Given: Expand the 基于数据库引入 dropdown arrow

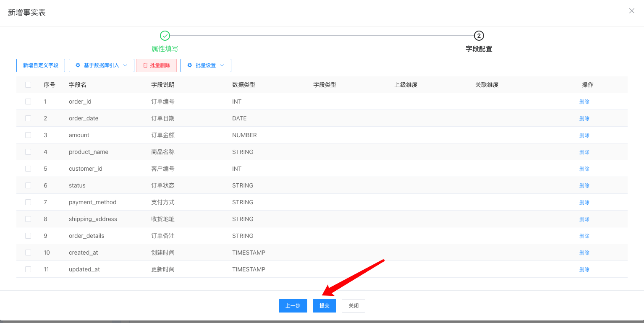Looking at the screenshot, I should 125,65.
